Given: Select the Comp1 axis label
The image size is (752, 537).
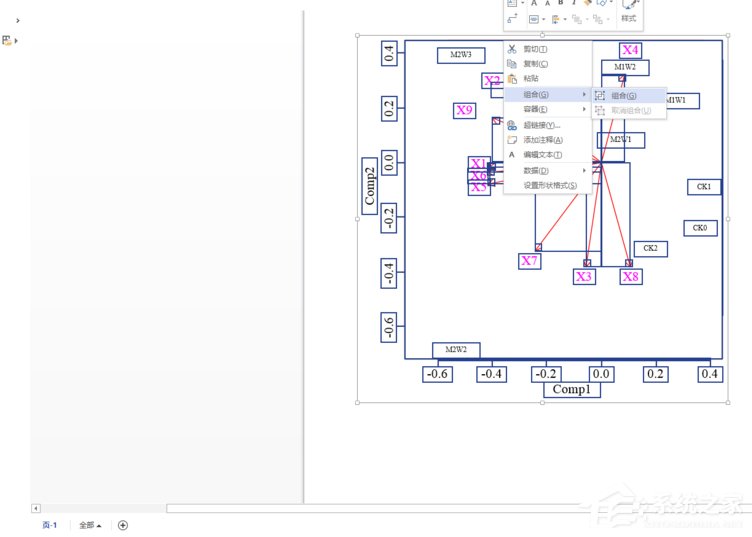Looking at the screenshot, I should [x=572, y=389].
